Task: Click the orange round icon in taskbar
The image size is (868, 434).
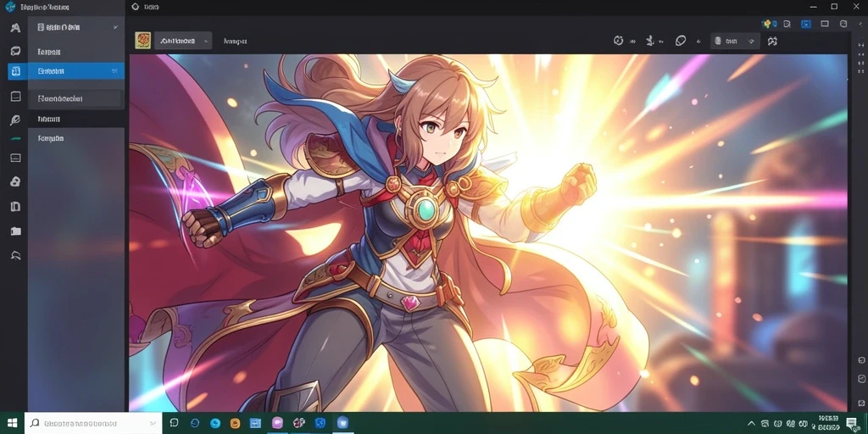Action: [x=236, y=423]
